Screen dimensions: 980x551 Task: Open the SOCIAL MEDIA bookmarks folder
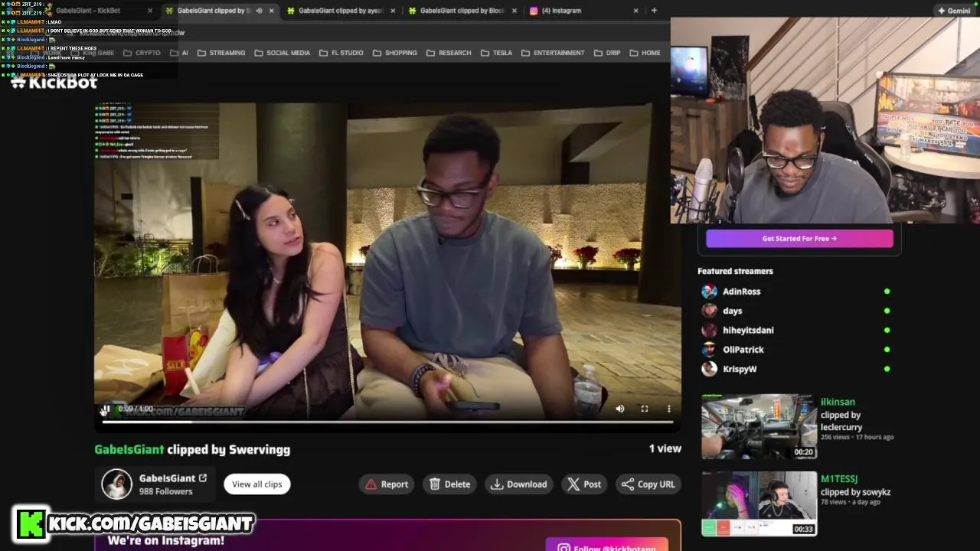(x=282, y=53)
